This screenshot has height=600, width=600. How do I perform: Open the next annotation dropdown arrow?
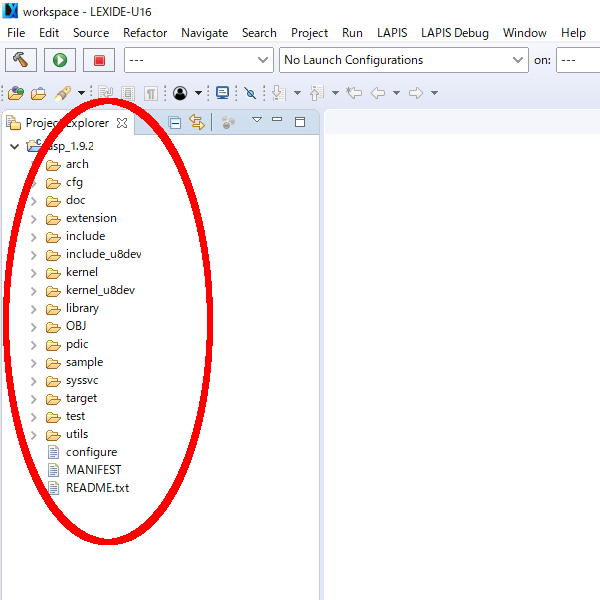(x=297, y=93)
